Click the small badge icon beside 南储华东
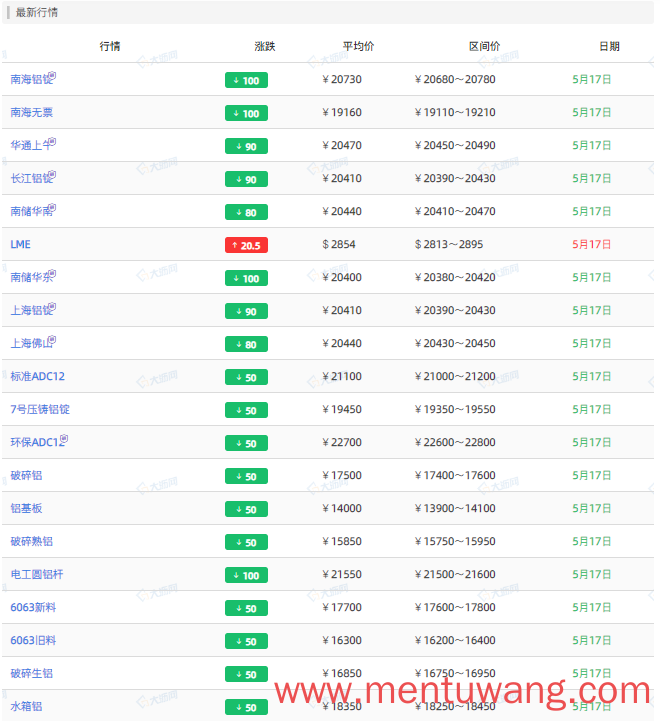660x721 pixels. coord(52,273)
